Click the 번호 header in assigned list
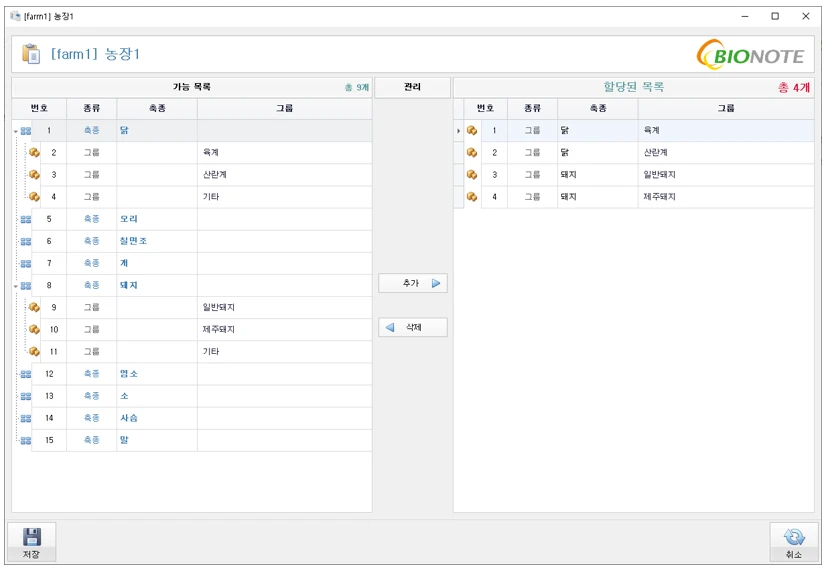Viewport: 829px width, 571px height. pyautogui.click(x=485, y=108)
